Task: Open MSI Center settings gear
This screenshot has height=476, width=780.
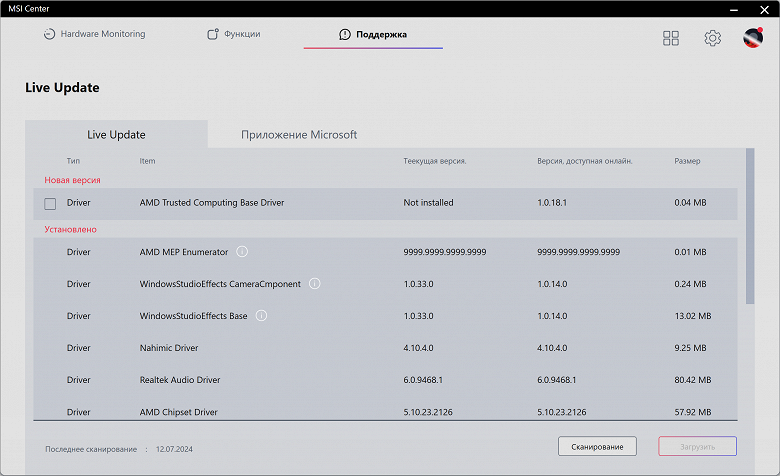Action: [x=712, y=38]
